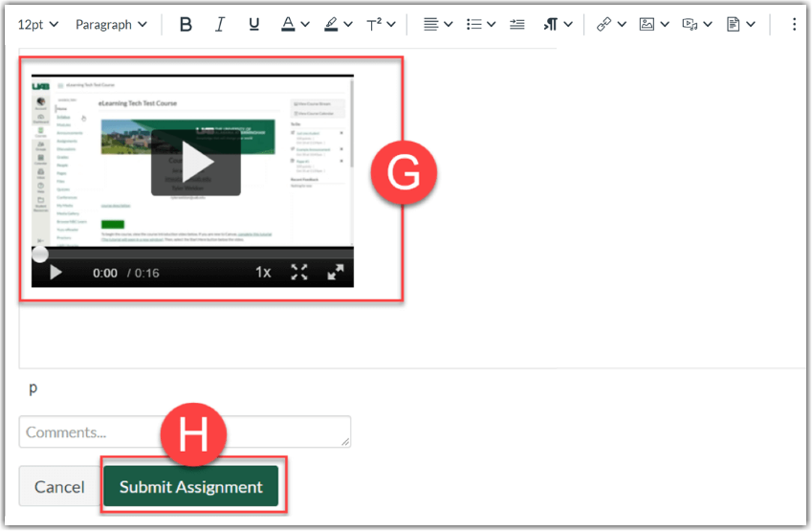Open the highlight color picker

coord(348,25)
